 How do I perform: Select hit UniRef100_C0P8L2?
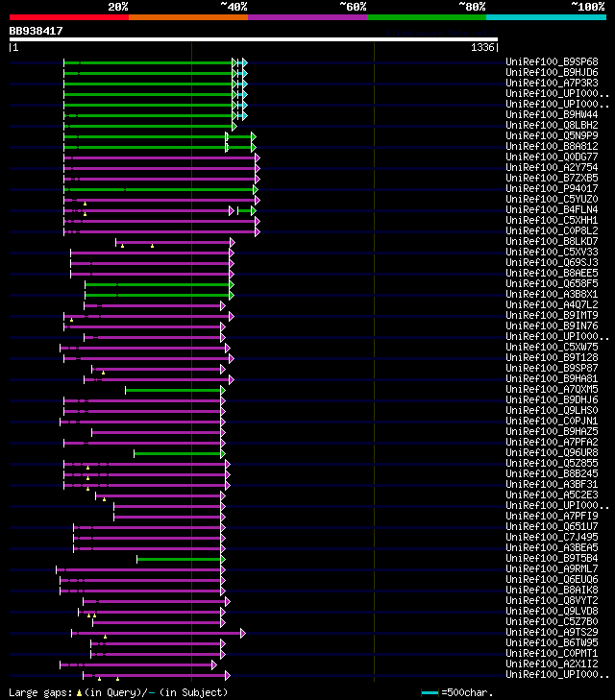pos(552,230)
